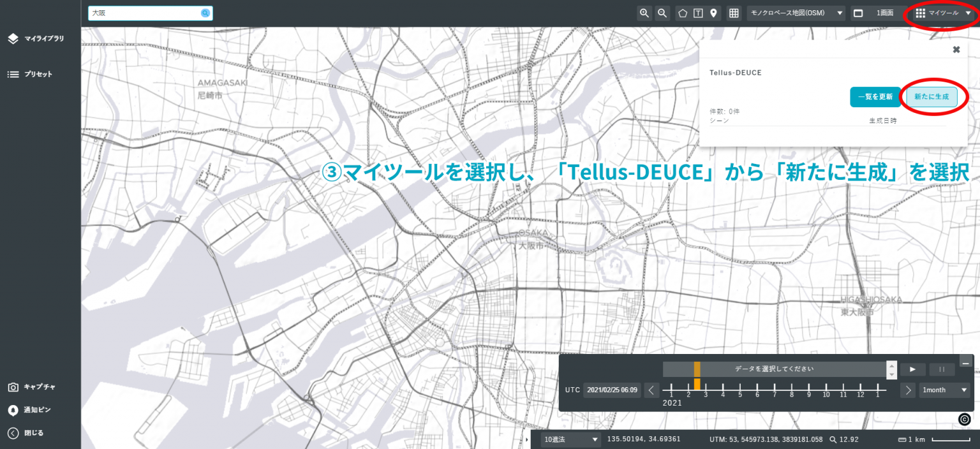Open プリセット in the sidebar
Screen dimensions: 980x449
30,74
